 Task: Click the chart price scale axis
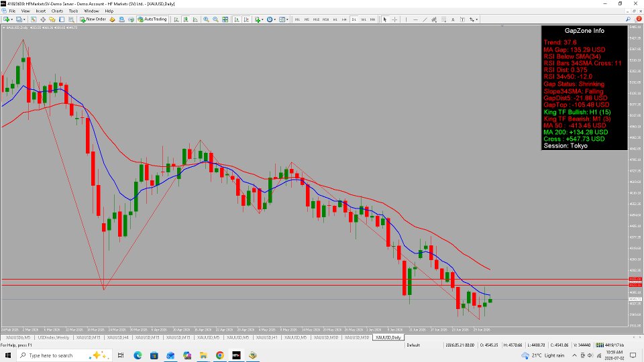(x=635, y=176)
